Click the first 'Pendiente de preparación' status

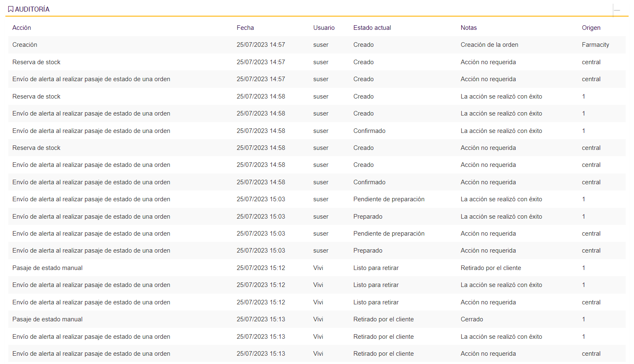point(389,199)
